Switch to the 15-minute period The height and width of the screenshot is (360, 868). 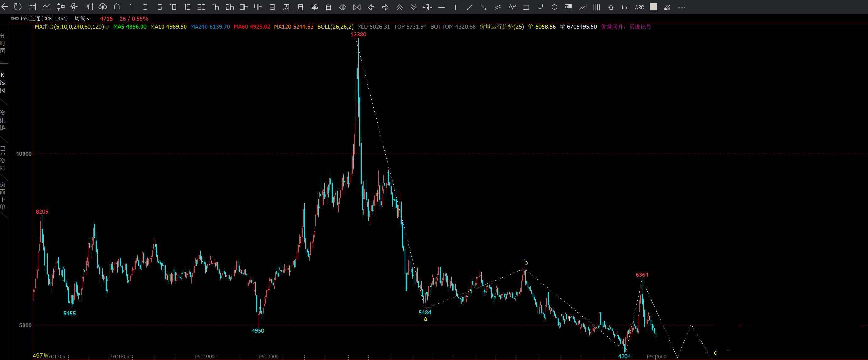tap(187, 7)
